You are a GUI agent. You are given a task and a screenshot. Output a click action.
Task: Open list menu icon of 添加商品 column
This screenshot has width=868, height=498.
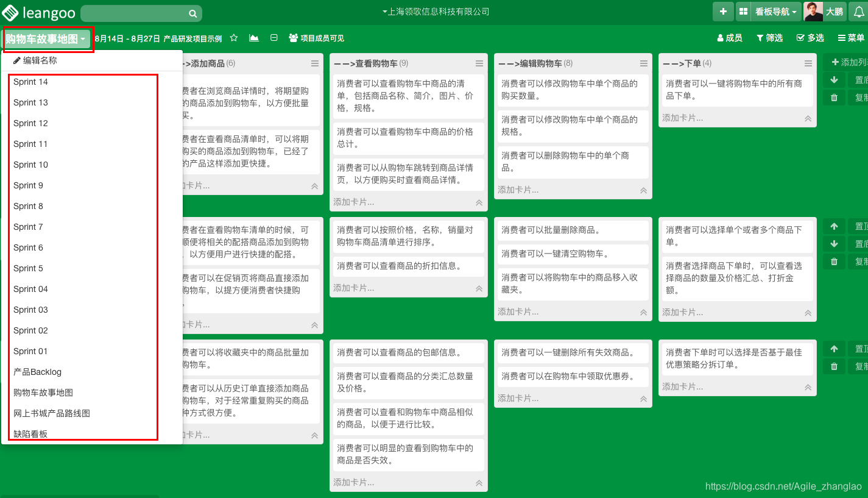[x=315, y=63]
